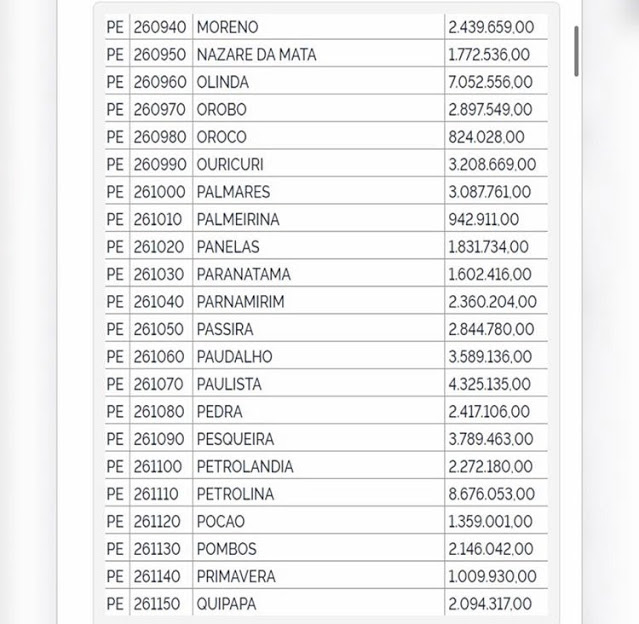Click the OLINDA value 7.052.556,00
639x624 pixels.
[489, 82]
